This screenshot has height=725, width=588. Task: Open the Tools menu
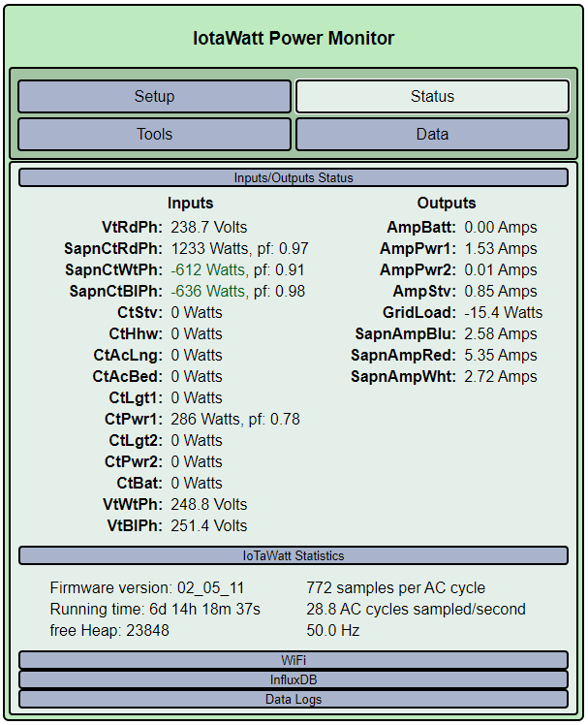click(154, 134)
